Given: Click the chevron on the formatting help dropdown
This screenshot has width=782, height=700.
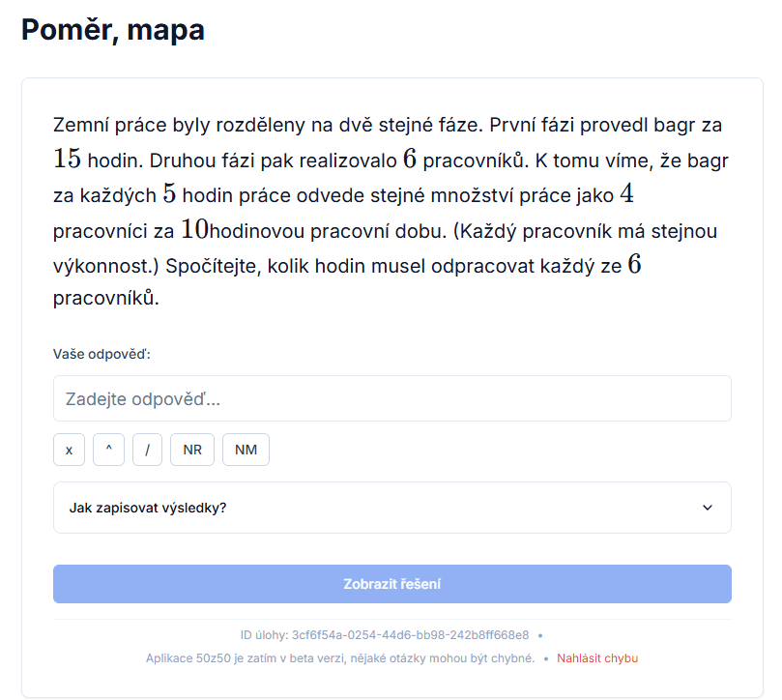Looking at the screenshot, I should (710, 507).
